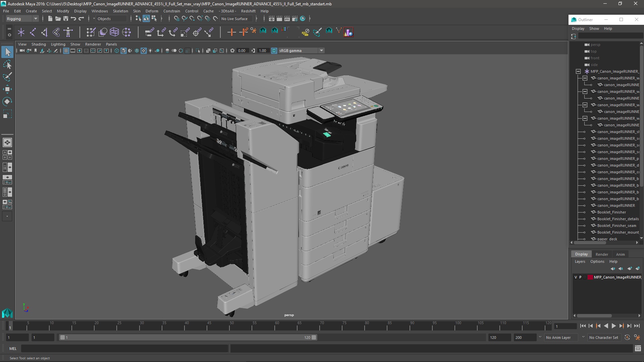644x362 pixels.
Task: Open the Script Editor icon
Action: coord(638,349)
